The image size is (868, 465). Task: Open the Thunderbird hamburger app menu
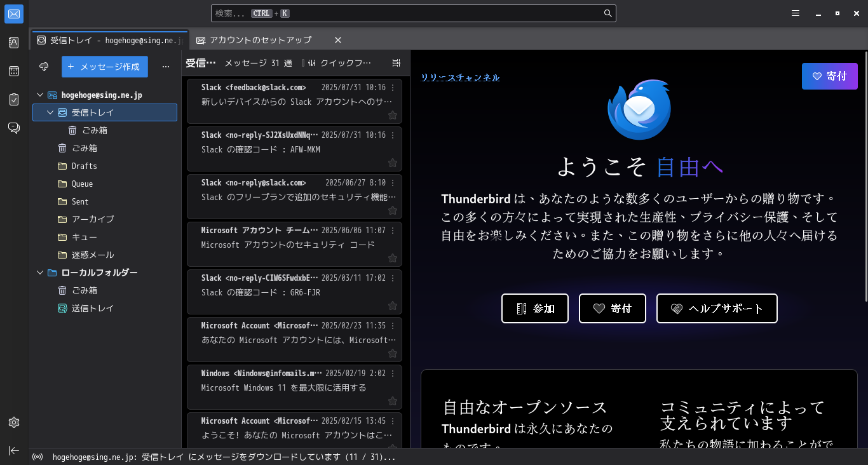click(x=796, y=13)
